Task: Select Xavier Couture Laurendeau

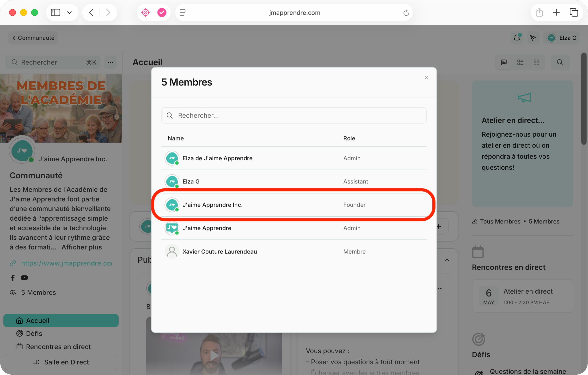Action: pyautogui.click(x=294, y=251)
